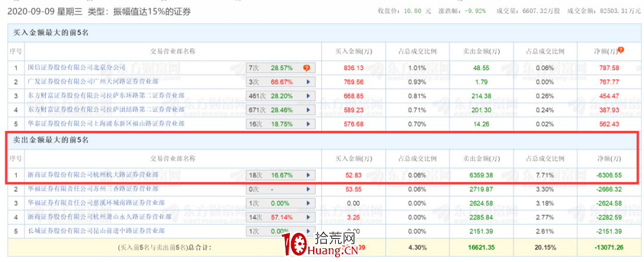Click buy amount 576.68

(354, 124)
